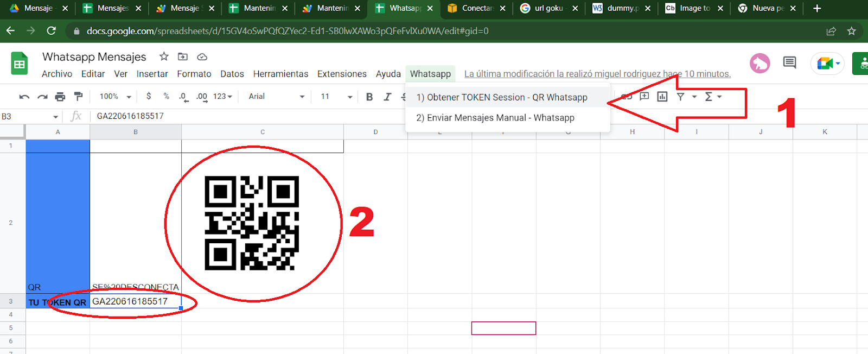The height and width of the screenshot is (354, 868).
Task: Open the Arial font dropdown
Action: click(277, 97)
